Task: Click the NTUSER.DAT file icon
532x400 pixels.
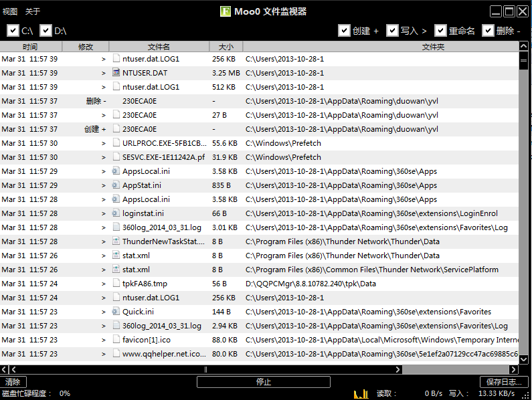Action: (x=116, y=73)
